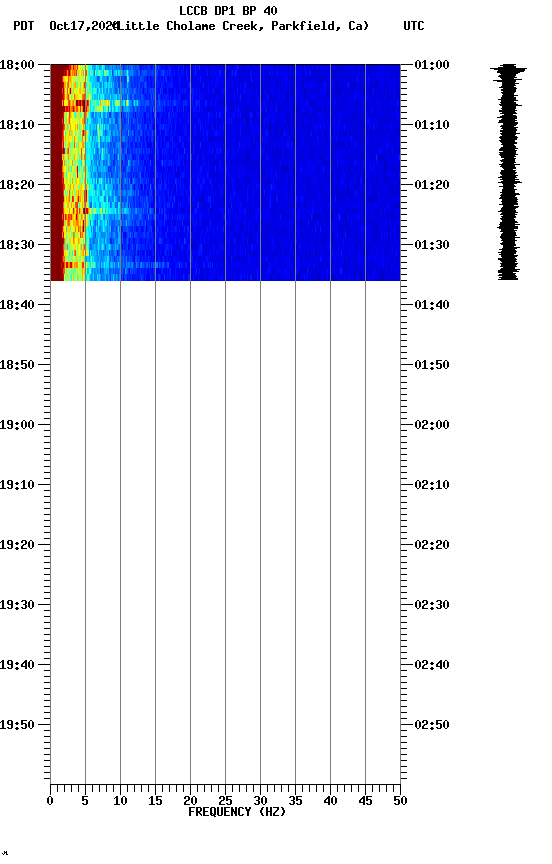This screenshot has width=552, height=864.
Task: Click the '35' frequency axis label
Action: point(295,801)
